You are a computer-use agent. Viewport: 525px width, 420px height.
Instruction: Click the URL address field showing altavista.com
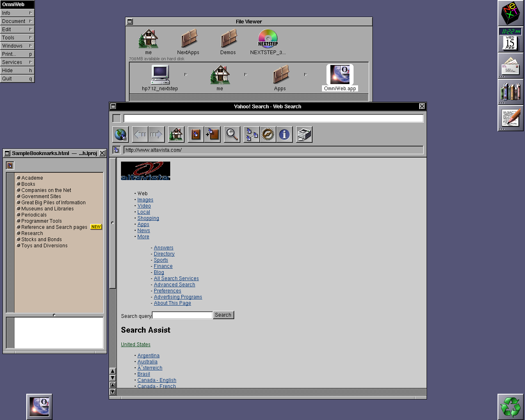pyautogui.click(x=274, y=150)
